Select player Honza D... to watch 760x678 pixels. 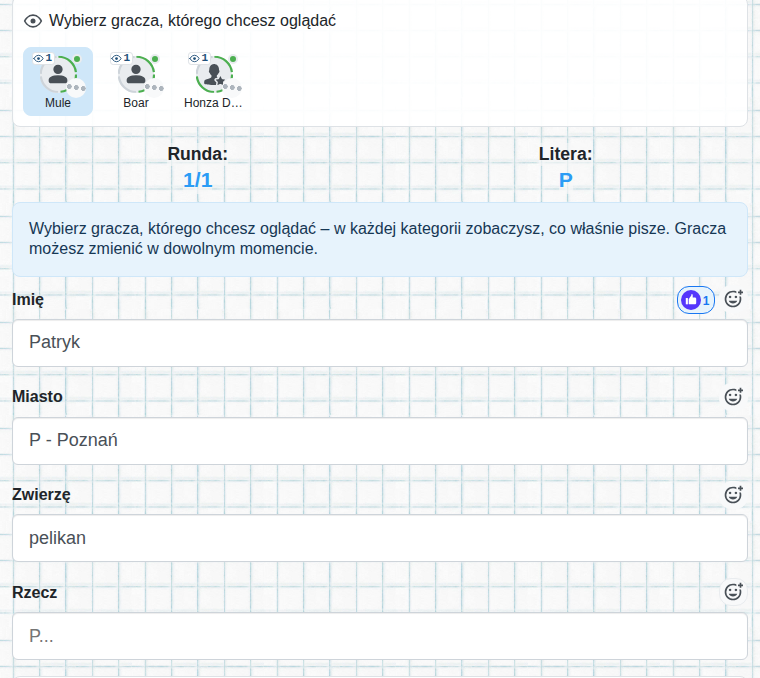pyautogui.click(x=213, y=81)
